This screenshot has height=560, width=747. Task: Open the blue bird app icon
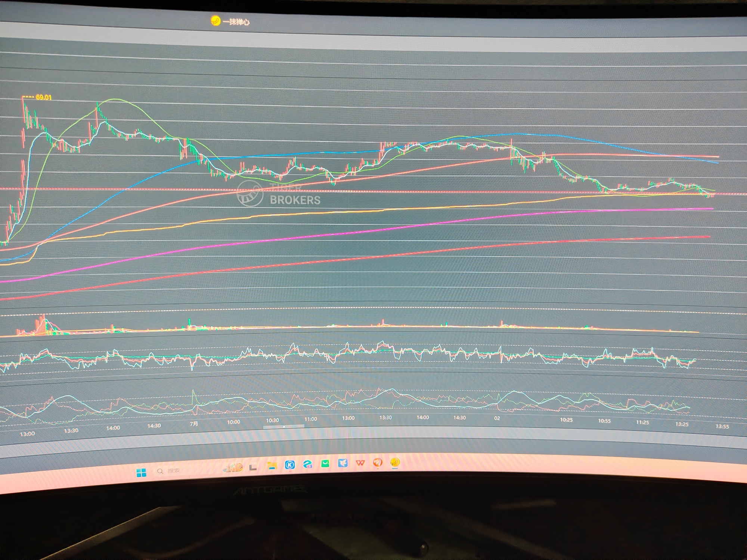click(343, 463)
